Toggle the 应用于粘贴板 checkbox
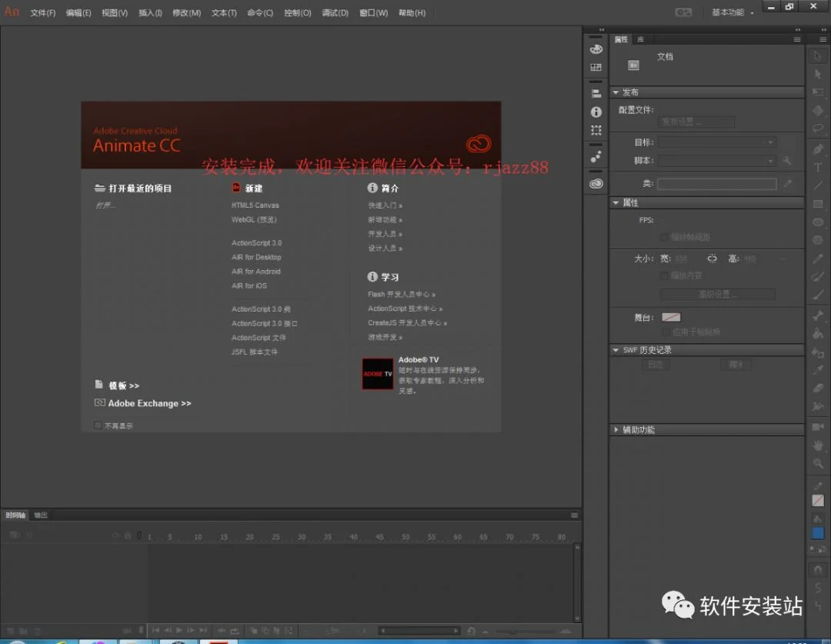Screen dimensions: 831x644 665,332
